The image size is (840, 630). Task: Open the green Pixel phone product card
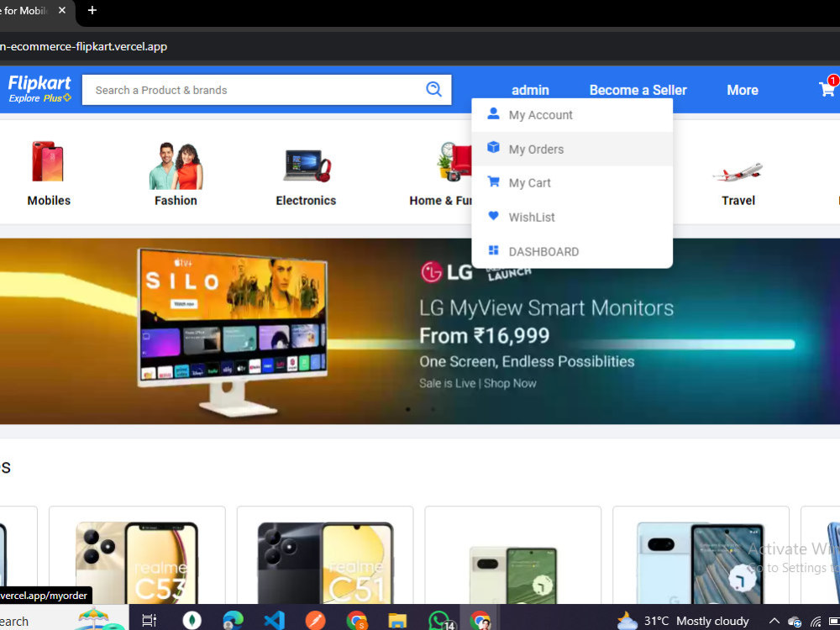512,555
